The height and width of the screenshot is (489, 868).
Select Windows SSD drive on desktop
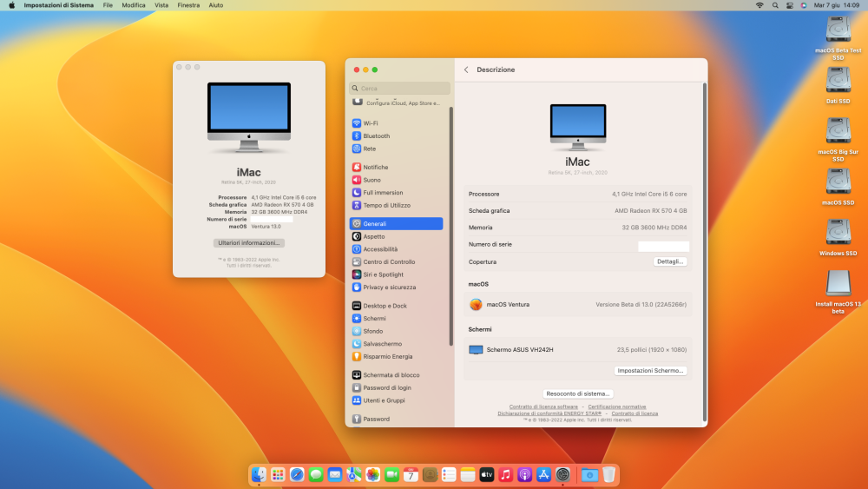pyautogui.click(x=838, y=237)
